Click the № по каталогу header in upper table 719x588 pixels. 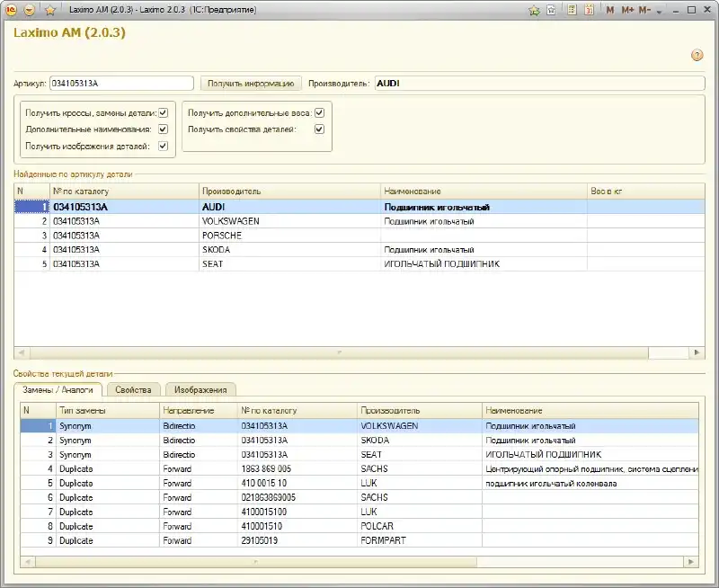(x=124, y=192)
